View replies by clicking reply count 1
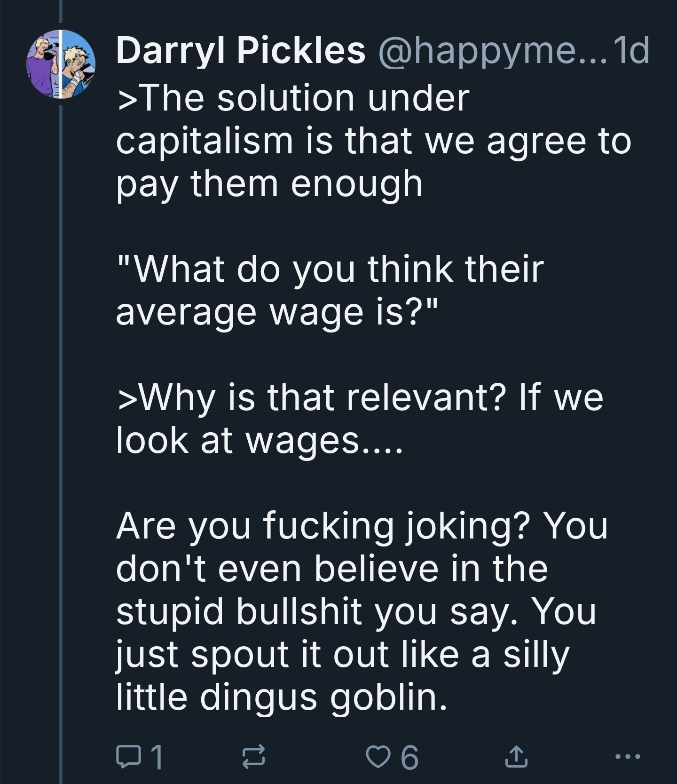677x784 pixels. [x=157, y=757]
